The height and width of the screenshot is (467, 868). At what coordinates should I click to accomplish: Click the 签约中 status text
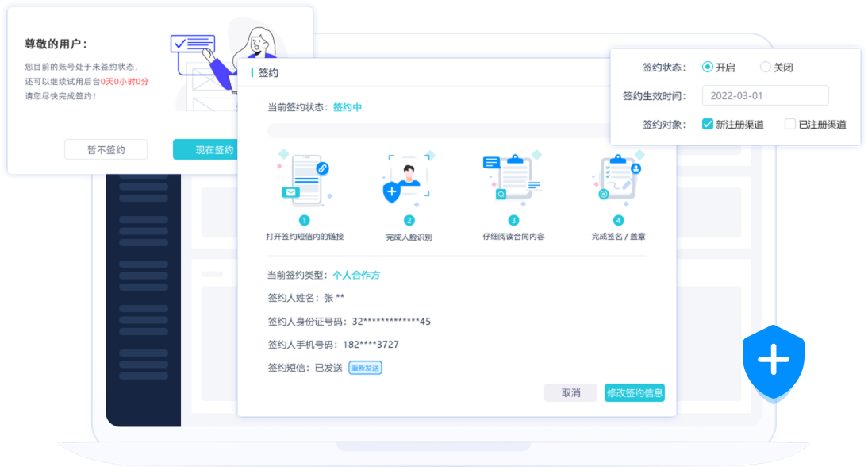coord(347,107)
